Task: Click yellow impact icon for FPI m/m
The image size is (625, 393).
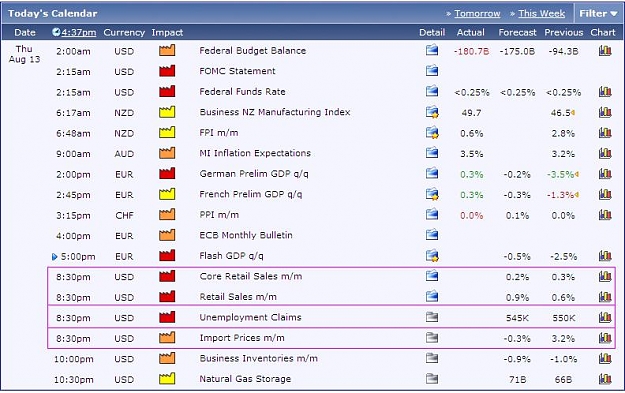Action: click(x=167, y=132)
